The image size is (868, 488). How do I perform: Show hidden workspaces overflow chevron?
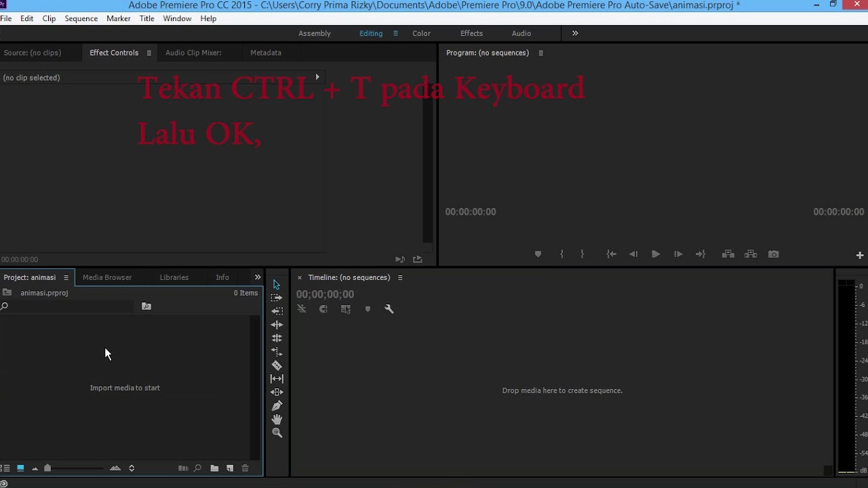pyautogui.click(x=575, y=33)
